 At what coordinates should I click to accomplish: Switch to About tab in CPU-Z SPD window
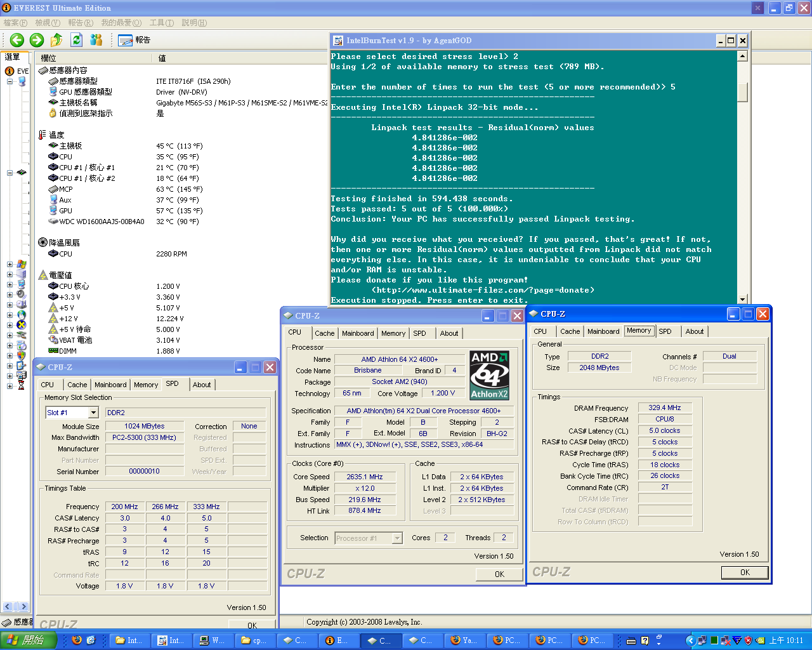tap(202, 385)
